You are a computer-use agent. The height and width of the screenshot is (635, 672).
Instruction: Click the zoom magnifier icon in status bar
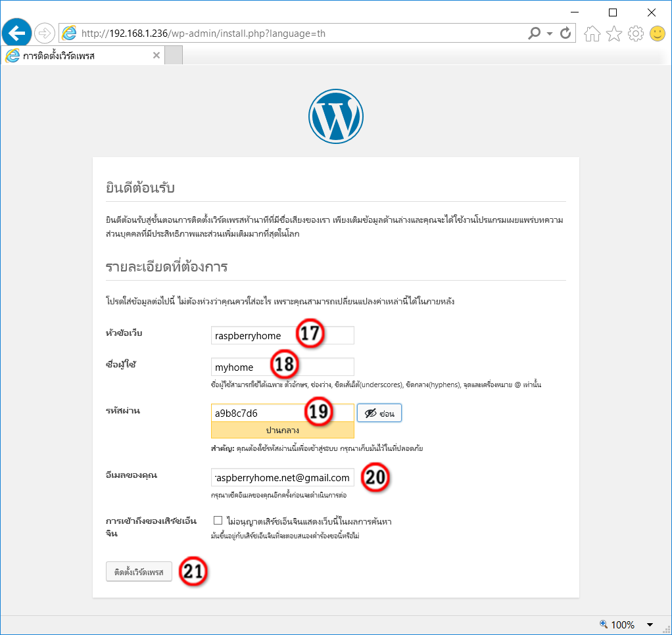[603, 624]
